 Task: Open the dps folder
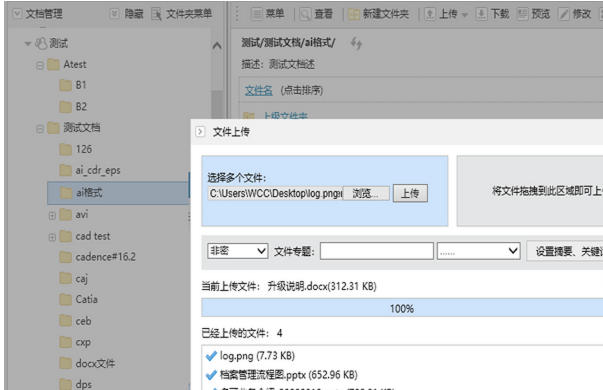tap(76, 384)
